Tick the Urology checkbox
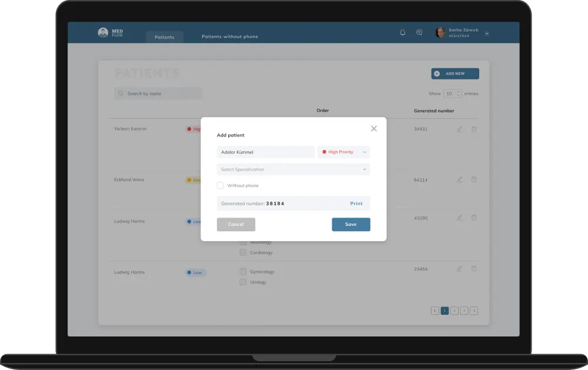 243,282
